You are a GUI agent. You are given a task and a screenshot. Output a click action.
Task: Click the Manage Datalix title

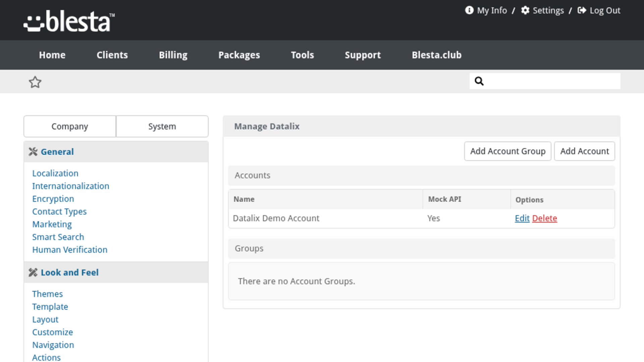(x=267, y=126)
